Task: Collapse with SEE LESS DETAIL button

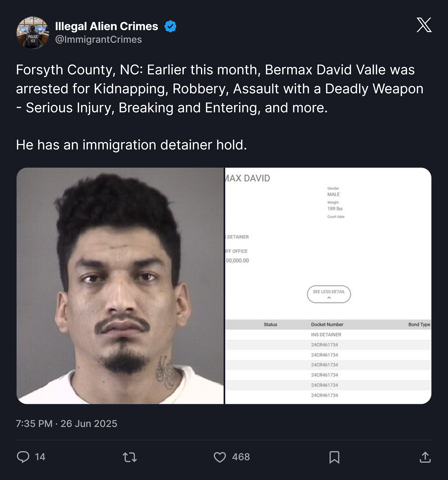Action: (x=329, y=294)
